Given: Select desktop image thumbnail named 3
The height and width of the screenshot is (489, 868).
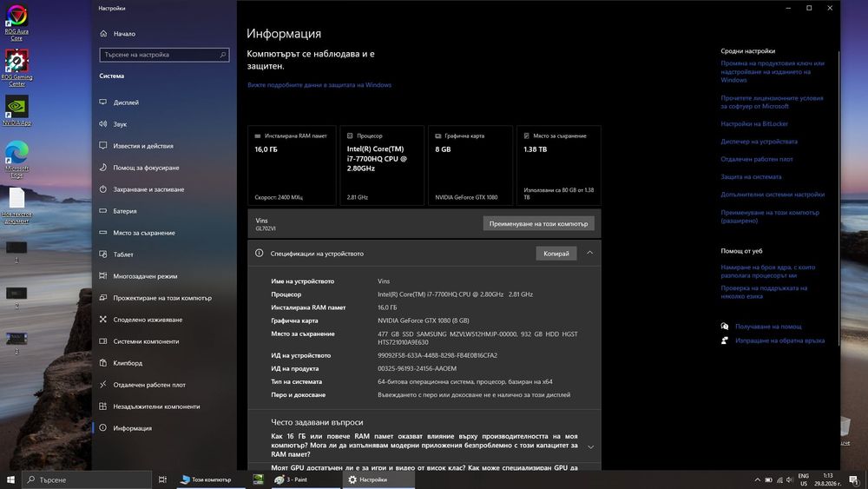Looking at the screenshot, I should [16, 343].
